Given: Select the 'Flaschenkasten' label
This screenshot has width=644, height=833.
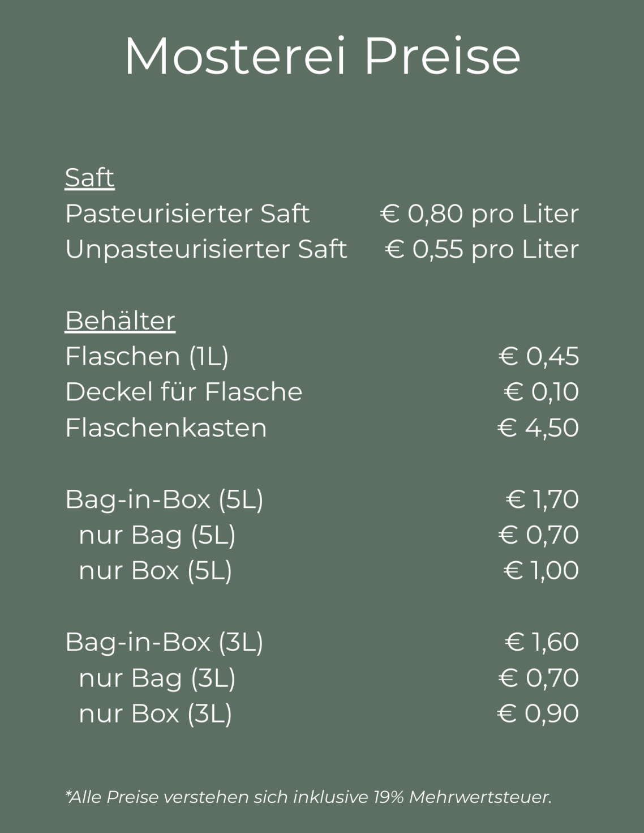Looking at the screenshot, I should pyautogui.click(x=166, y=428).
